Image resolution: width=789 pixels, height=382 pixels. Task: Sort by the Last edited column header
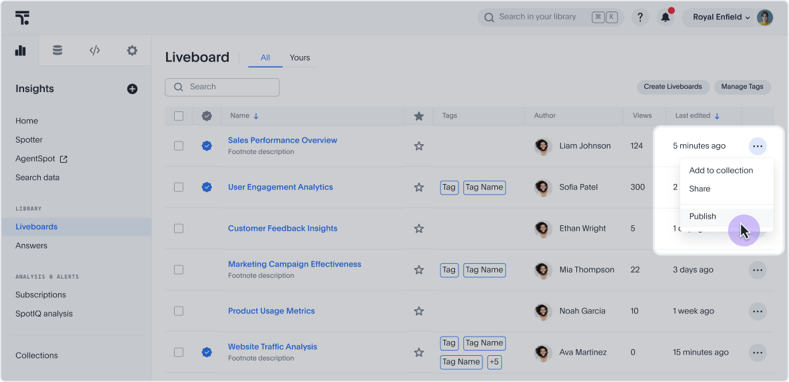(x=697, y=116)
